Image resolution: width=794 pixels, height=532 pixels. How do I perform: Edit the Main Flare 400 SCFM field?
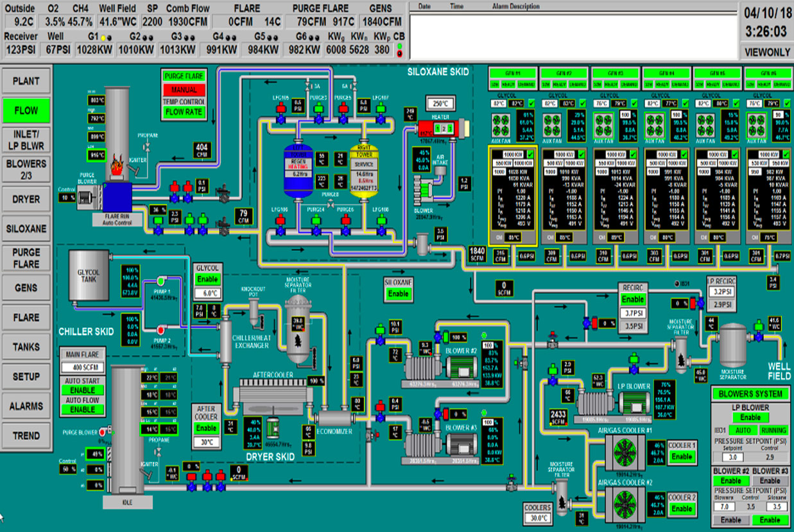(82, 368)
